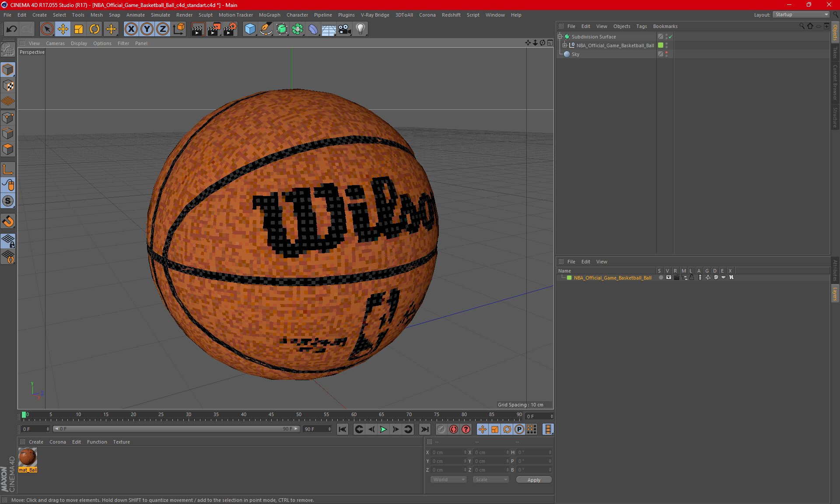
Task: Toggle Solo dot for basketball layer
Action: [x=661, y=277]
